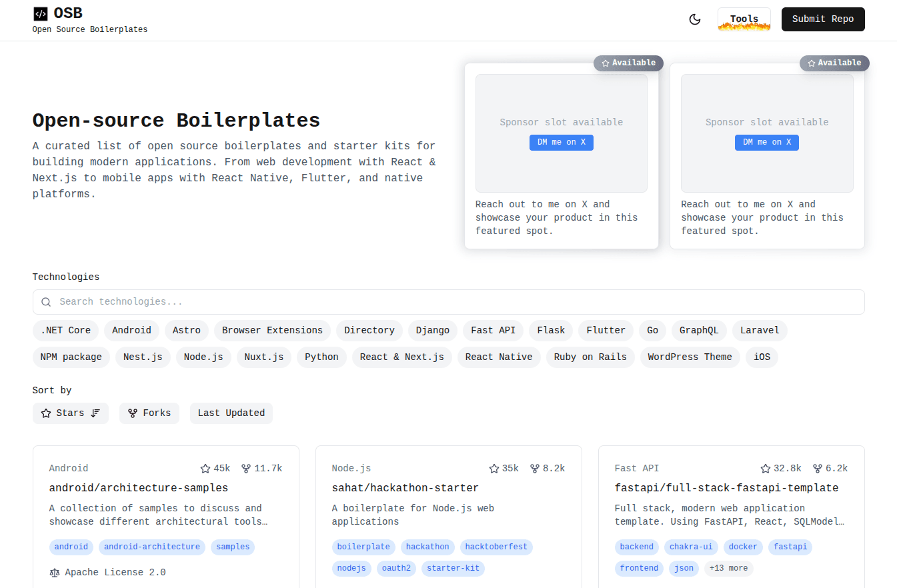Click the Submit Repo button
Screen dimensions: 897x588
(823, 19)
